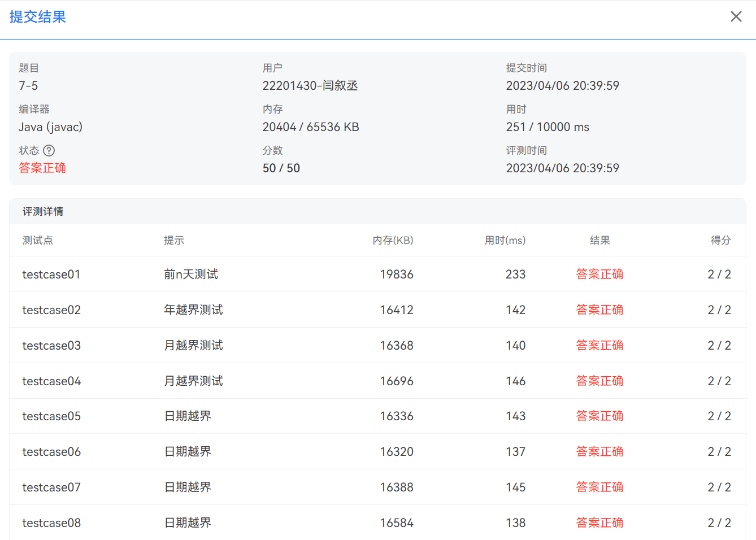The width and height of the screenshot is (756, 540).
Task: Select the testcase05 row name
Action: [51, 416]
